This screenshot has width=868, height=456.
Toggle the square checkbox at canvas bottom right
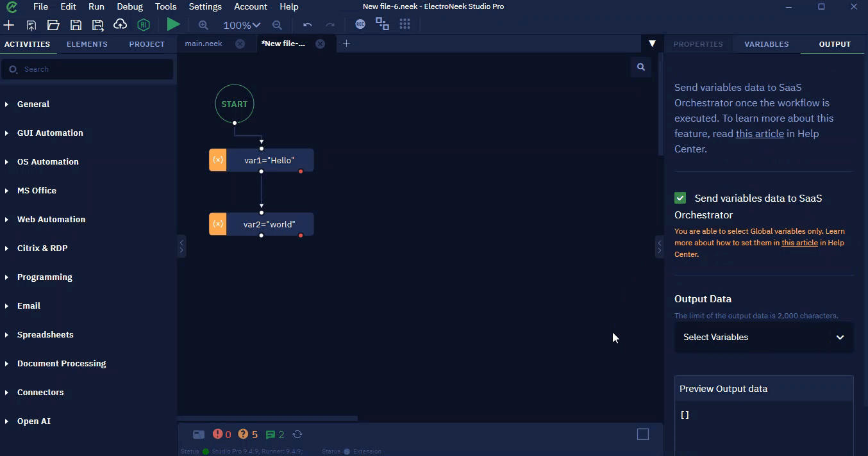point(643,434)
